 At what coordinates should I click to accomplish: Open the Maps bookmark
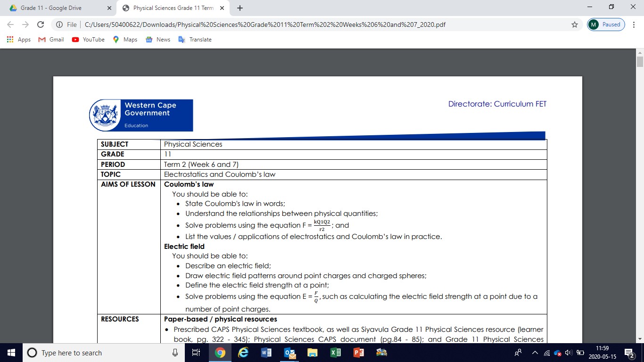(x=125, y=40)
